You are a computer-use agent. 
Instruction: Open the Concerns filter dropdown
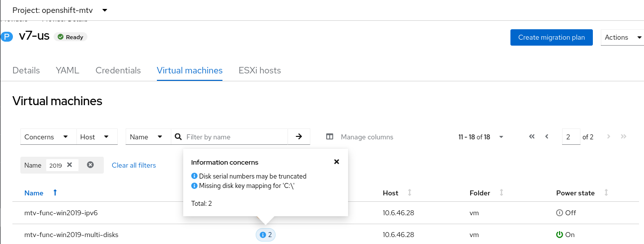tap(48, 137)
